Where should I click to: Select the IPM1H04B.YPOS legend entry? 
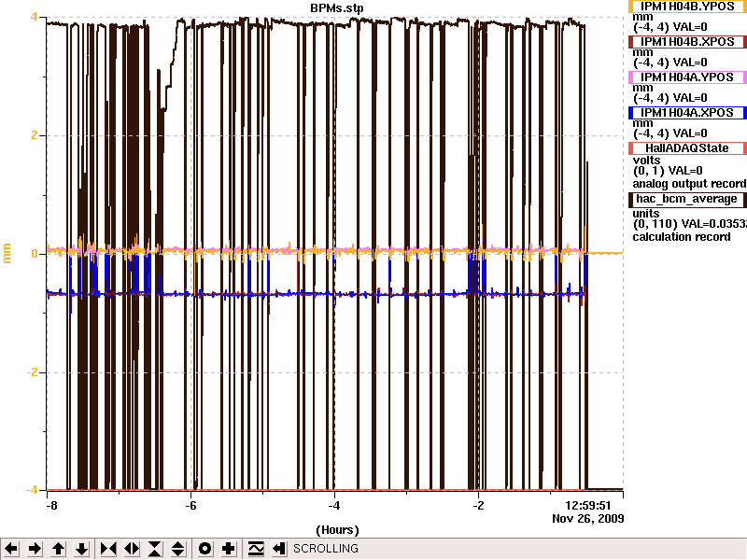tap(687, 7)
